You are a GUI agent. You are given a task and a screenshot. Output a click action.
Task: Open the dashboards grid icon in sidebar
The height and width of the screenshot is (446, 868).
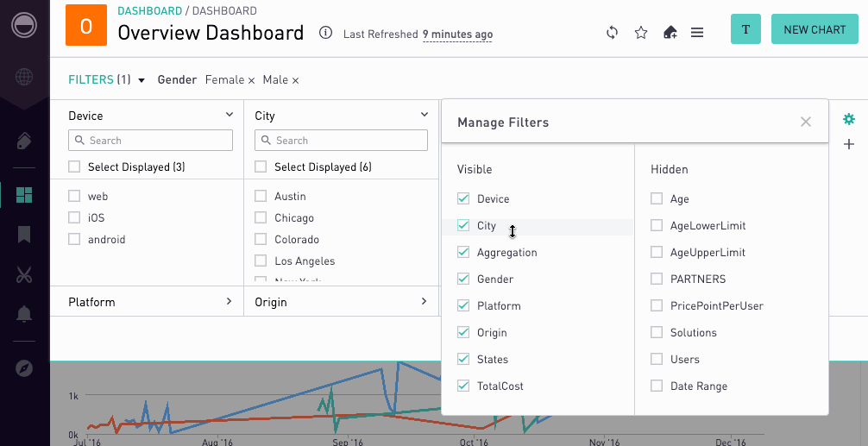[x=24, y=195]
